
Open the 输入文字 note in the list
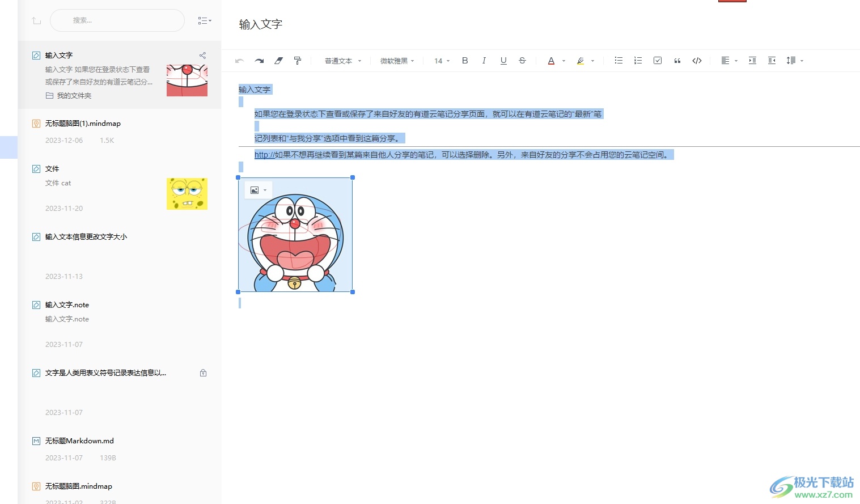(120, 75)
